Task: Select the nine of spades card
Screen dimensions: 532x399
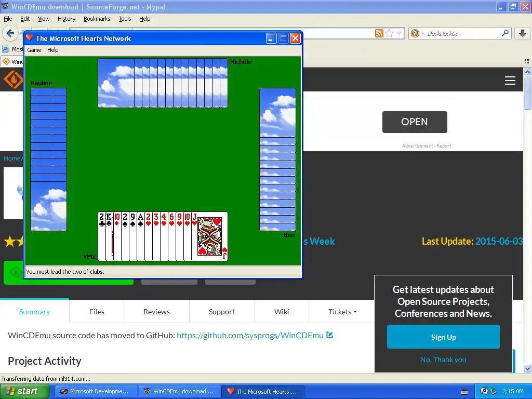Action: (x=132, y=236)
